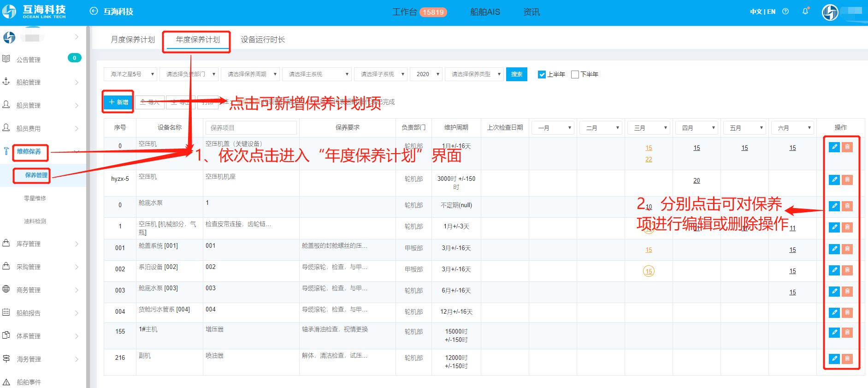
Task: Open 油料检测 submenu item
Action: [x=35, y=221]
